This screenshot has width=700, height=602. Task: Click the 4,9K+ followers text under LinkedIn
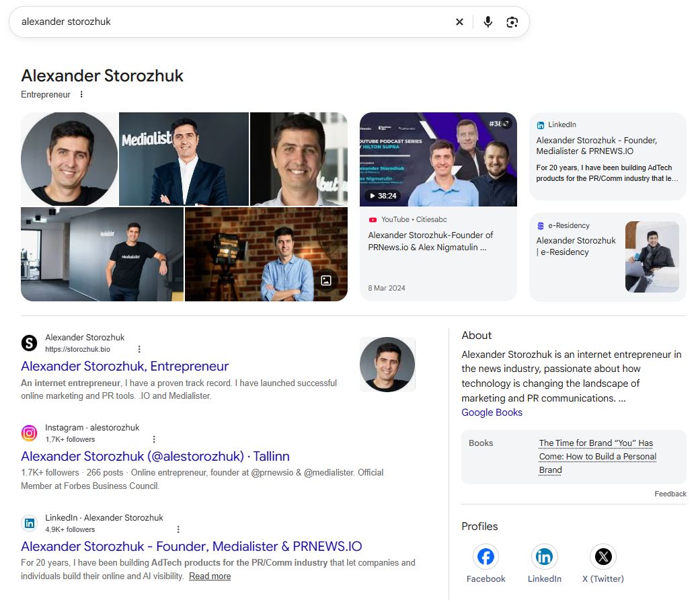point(70,529)
